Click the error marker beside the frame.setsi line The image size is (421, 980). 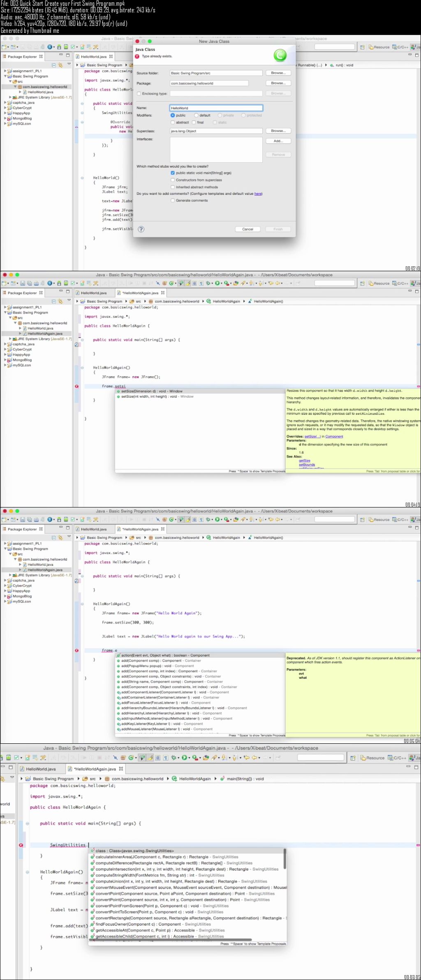76,386
